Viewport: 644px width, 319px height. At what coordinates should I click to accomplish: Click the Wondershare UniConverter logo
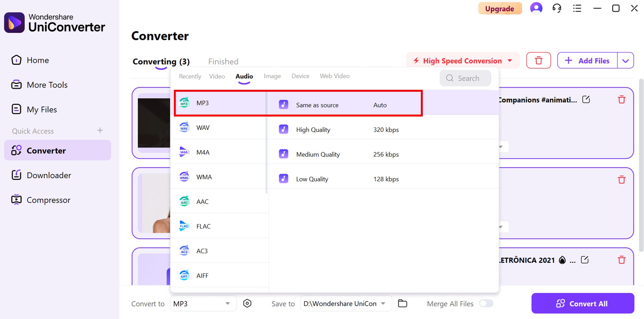(54, 23)
